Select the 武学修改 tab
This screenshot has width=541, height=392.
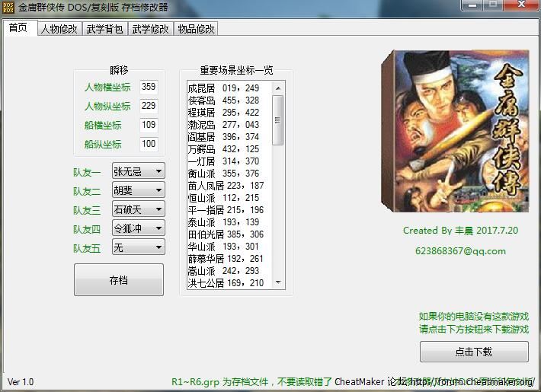[x=150, y=29]
